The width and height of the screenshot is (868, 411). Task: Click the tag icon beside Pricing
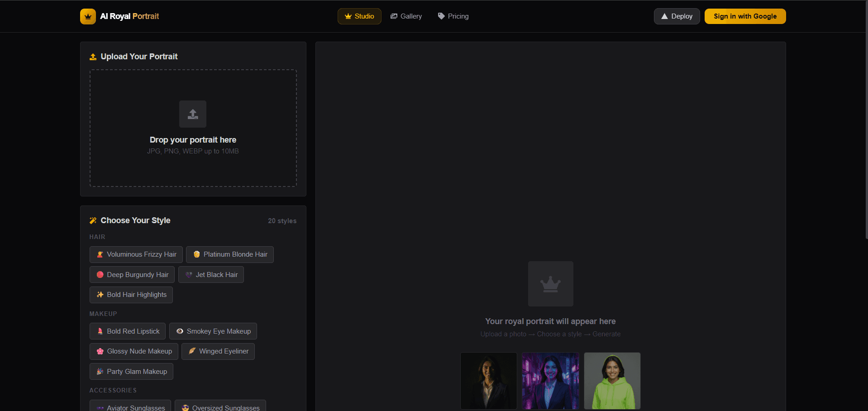pos(441,16)
